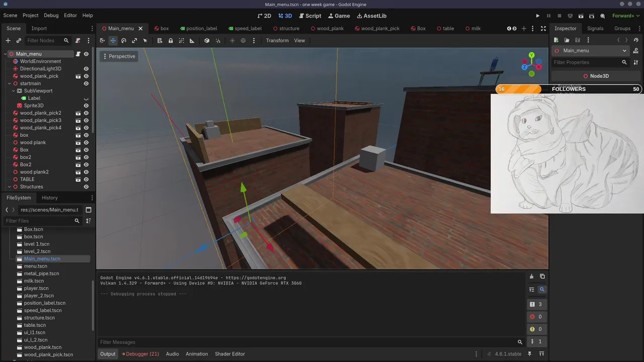Collapse the Main_menu root node
Viewport: 644px width, 362px height.
5,54
